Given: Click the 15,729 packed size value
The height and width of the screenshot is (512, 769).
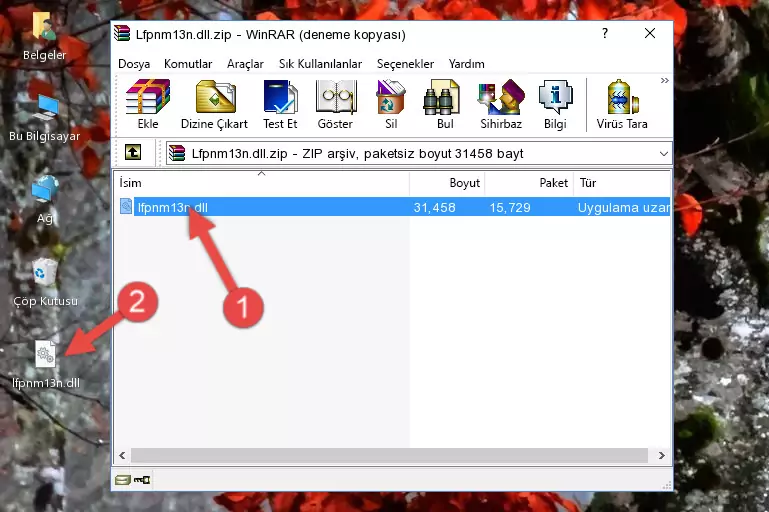Looking at the screenshot, I should pyautogui.click(x=510, y=207).
